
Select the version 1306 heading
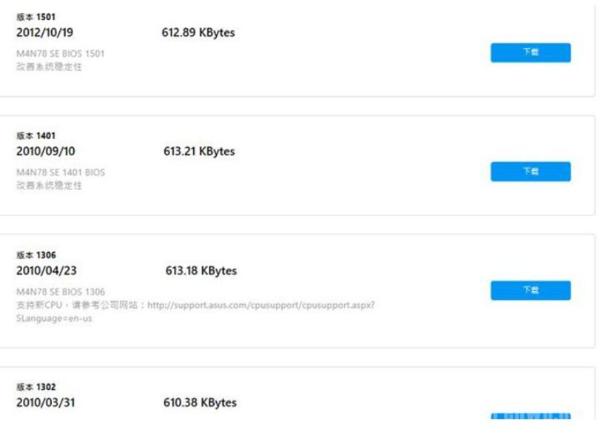tap(36, 255)
